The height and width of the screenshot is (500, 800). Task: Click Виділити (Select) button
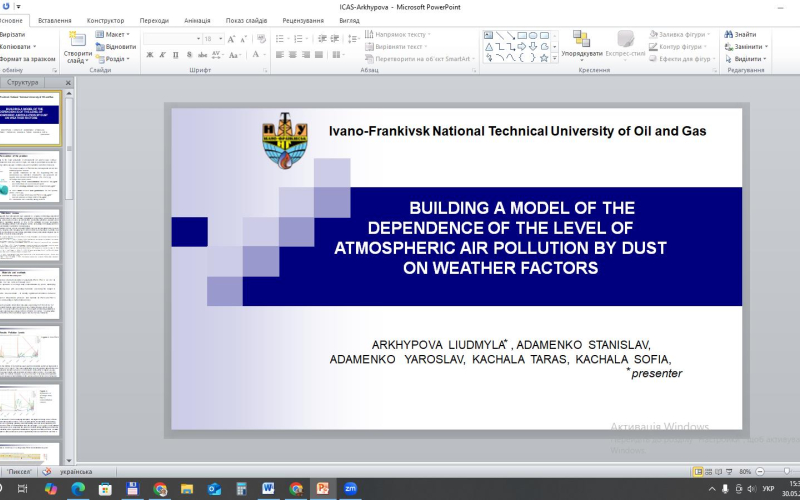[x=745, y=59]
